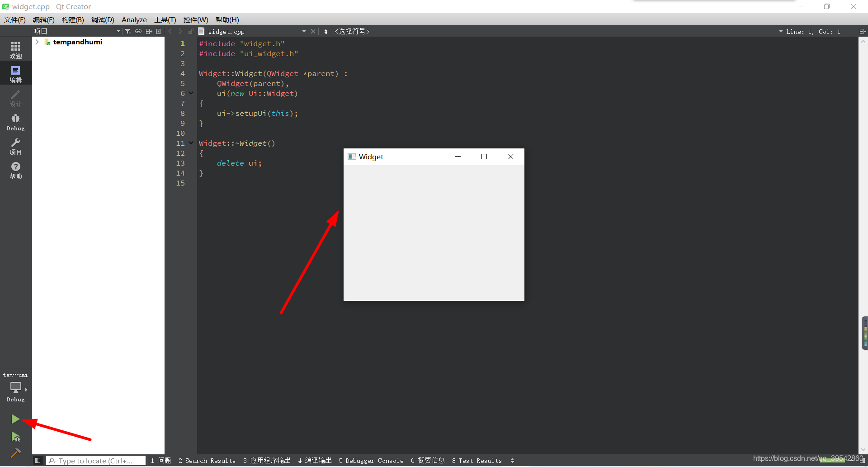868x467 pixels.
Task: Toggle the left sidebar visibility
Action: [38, 461]
